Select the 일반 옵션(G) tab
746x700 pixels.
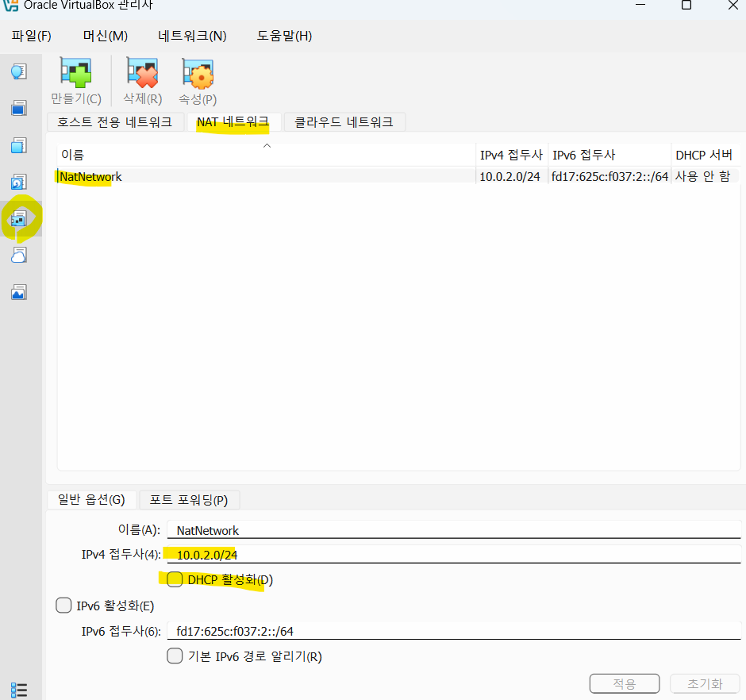coord(91,500)
